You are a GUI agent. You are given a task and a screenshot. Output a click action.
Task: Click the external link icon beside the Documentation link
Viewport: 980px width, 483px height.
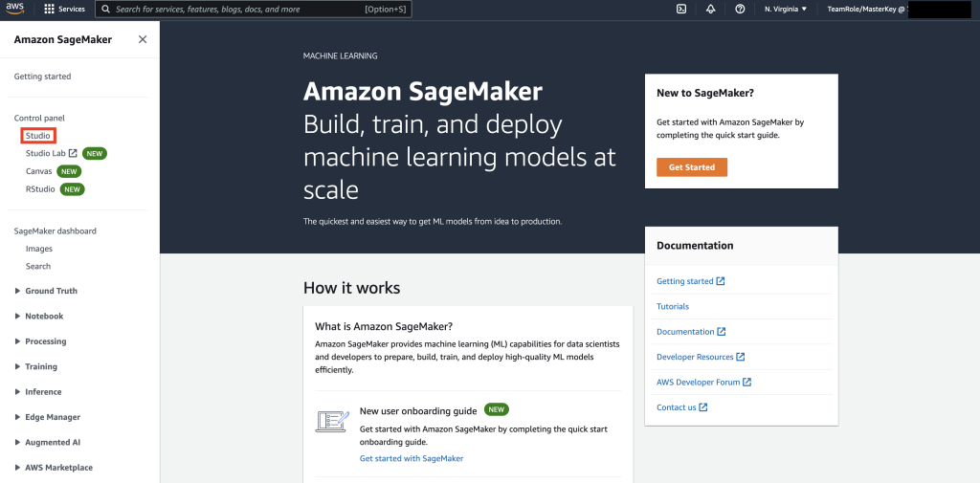[722, 332]
